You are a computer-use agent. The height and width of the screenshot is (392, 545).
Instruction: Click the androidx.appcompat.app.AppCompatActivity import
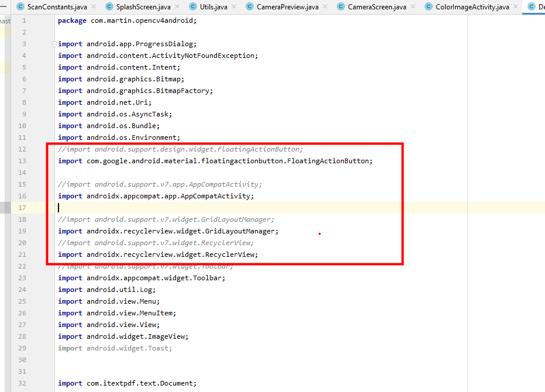[x=156, y=196]
